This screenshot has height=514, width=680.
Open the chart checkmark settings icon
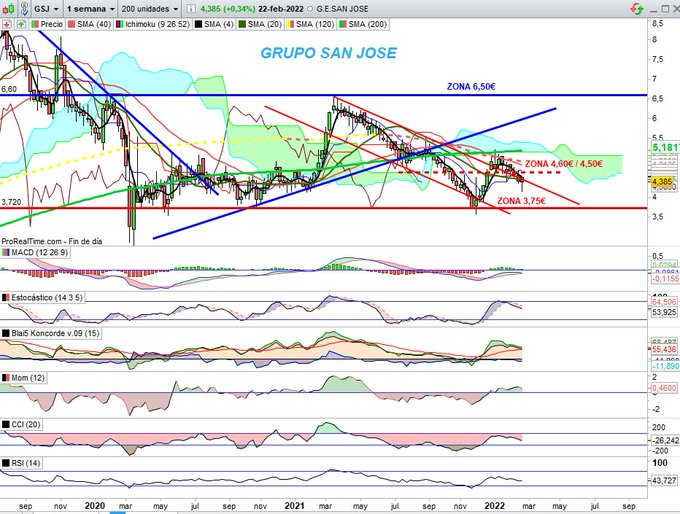pos(25,8)
